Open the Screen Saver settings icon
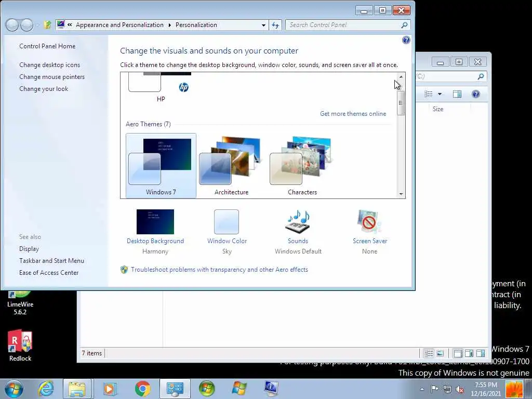Screen dimensions: 532x399 pyautogui.click(x=369, y=222)
